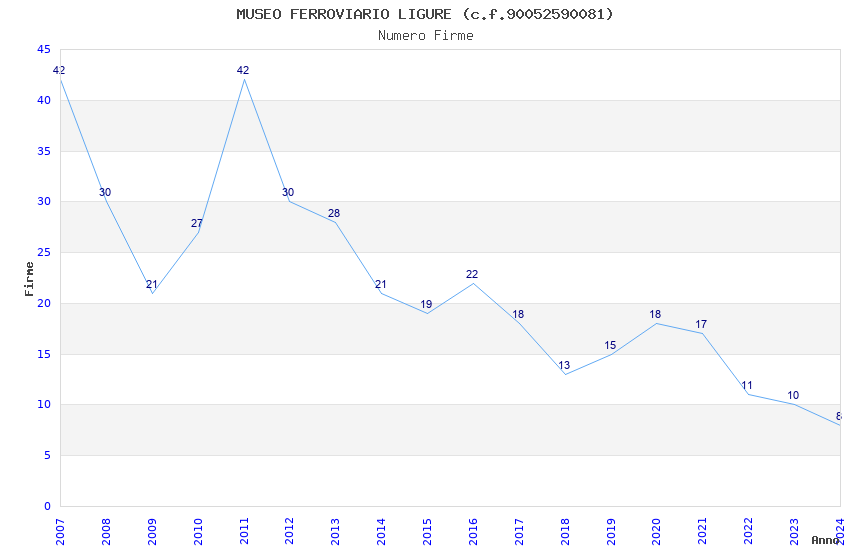The width and height of the screenshot is (850, 550).
Task: Select the data label 15 for 2019
Action: tap(610, 346)
